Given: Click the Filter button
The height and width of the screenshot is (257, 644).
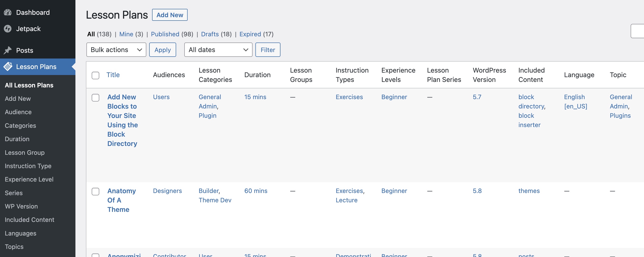Looking at the screenshot, I should pos(268,49).
